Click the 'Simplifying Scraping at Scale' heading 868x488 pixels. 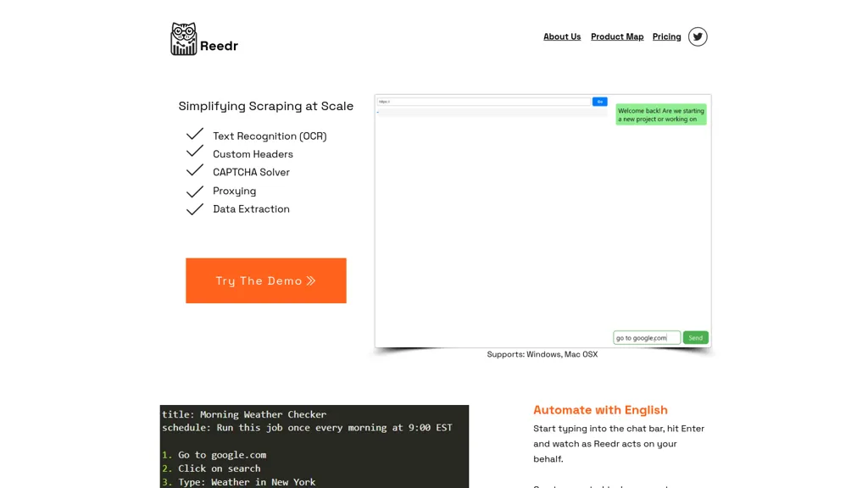click(x=265, y=106)
